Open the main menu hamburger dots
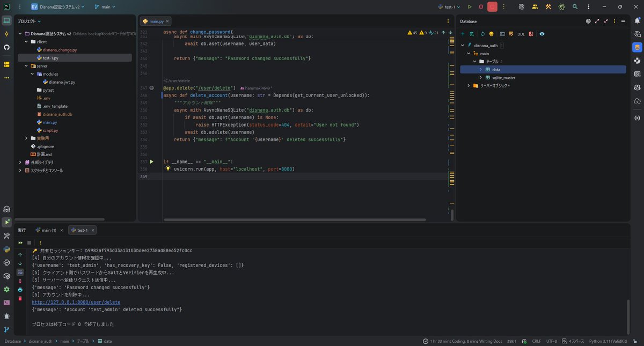Screen dimensions: 644x346 click(x=20, y=7)
